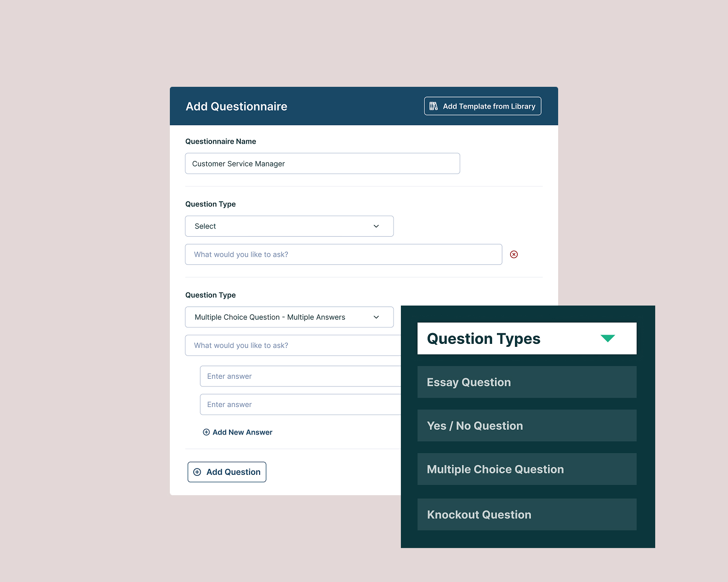Select Knockout Question from the Question Types list
728x582 pixels.
click(527, 514)
